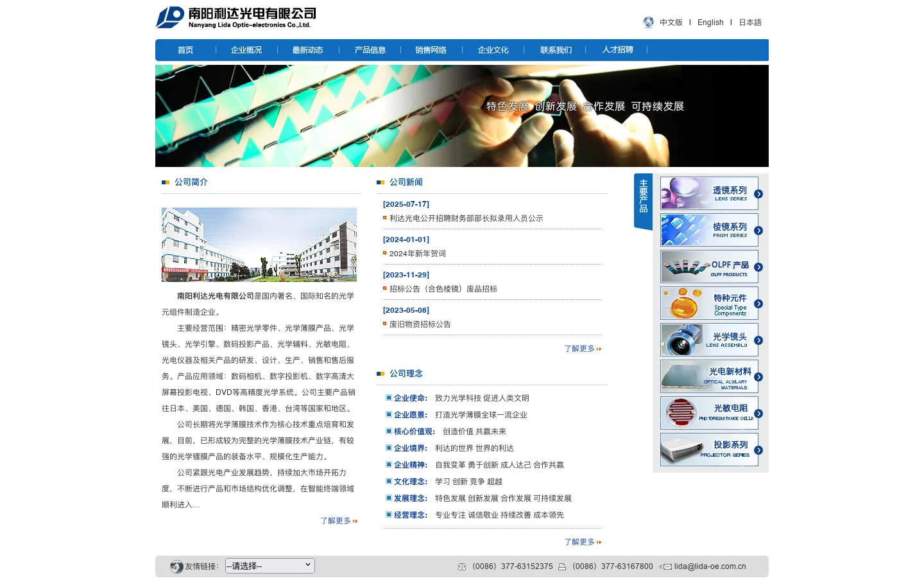Click arrow icon on 投影系列 banner
924x578 pixels.
coord(758,450)
